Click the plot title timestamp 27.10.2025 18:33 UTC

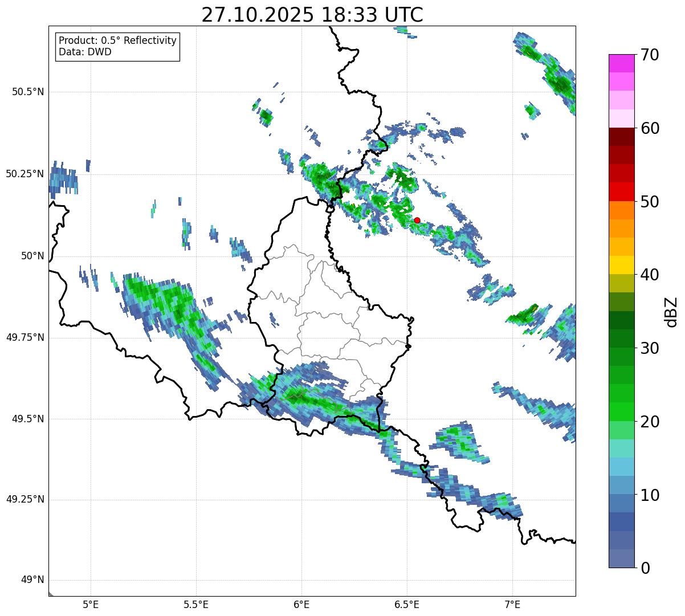[312, 14]
